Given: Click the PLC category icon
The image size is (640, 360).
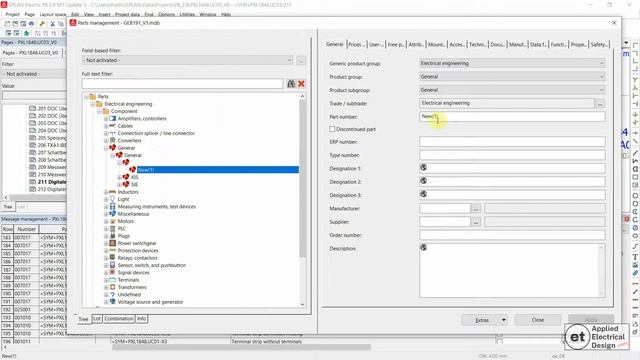Looking at the screenshot, I should pyautogui.click(x=113, y=229).
